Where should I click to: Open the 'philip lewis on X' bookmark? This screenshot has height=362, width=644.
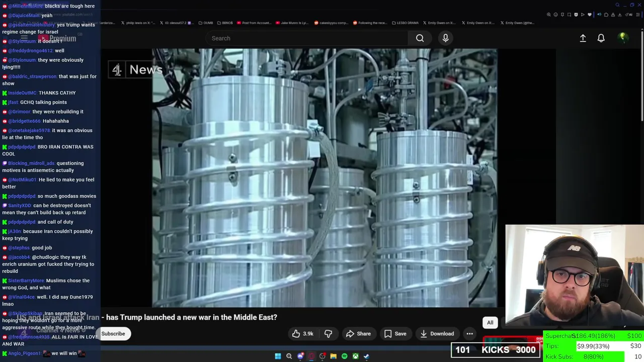click(139, 23)
